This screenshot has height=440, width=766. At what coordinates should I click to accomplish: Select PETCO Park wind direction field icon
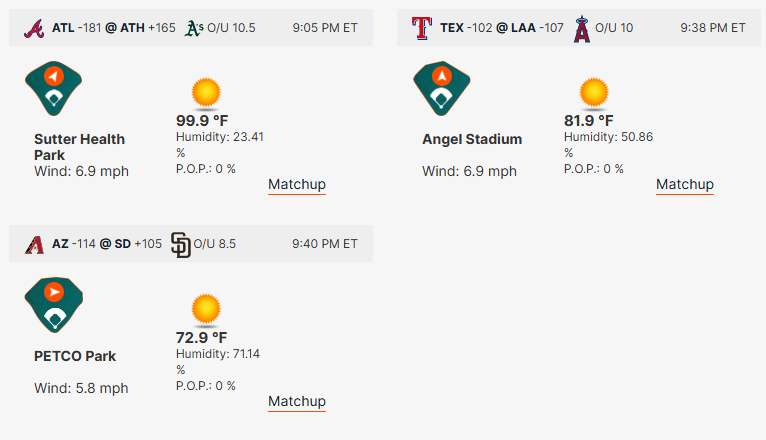54,305
